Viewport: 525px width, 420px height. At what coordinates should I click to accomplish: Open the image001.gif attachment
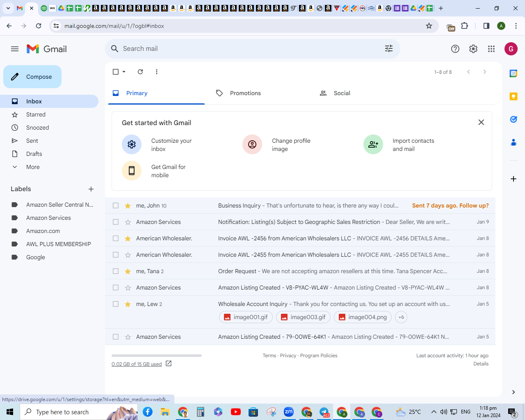pyautogui.click(x=246, y=317)
